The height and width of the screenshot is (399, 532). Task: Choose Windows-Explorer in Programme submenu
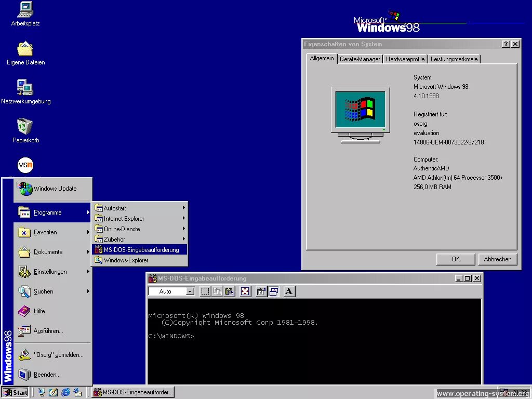click(x=139, y=260)
